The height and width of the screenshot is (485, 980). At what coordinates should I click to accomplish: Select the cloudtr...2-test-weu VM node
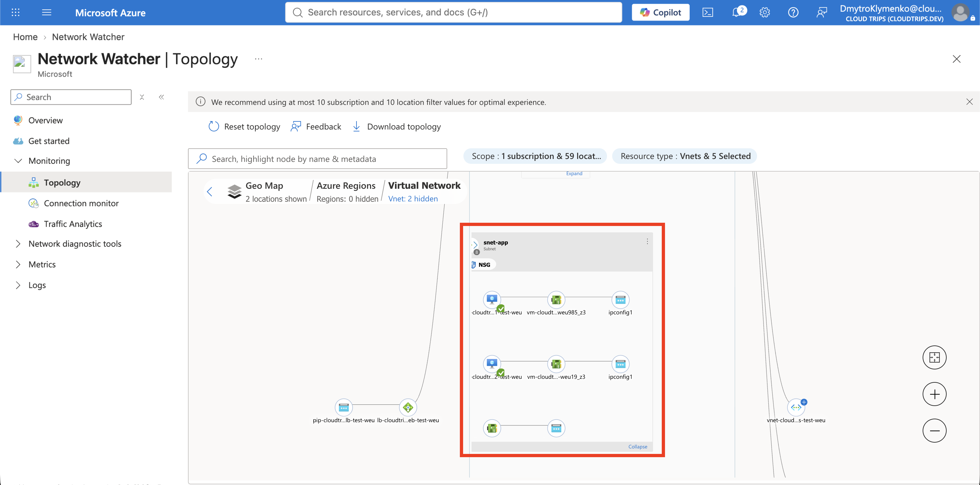(x=492, y=364)
